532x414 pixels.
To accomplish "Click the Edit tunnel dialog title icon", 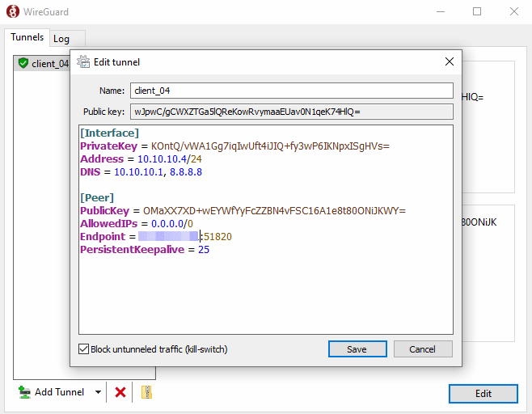I will (x=82, y=61).
